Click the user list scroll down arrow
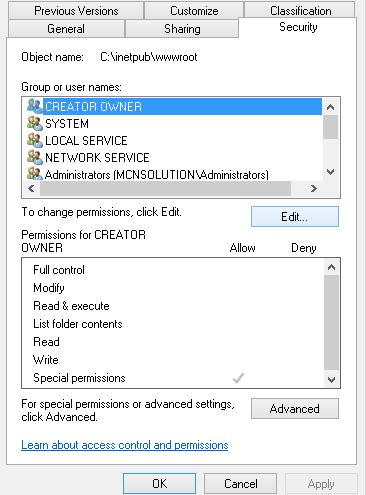366x495 pixels. (331, 172)
